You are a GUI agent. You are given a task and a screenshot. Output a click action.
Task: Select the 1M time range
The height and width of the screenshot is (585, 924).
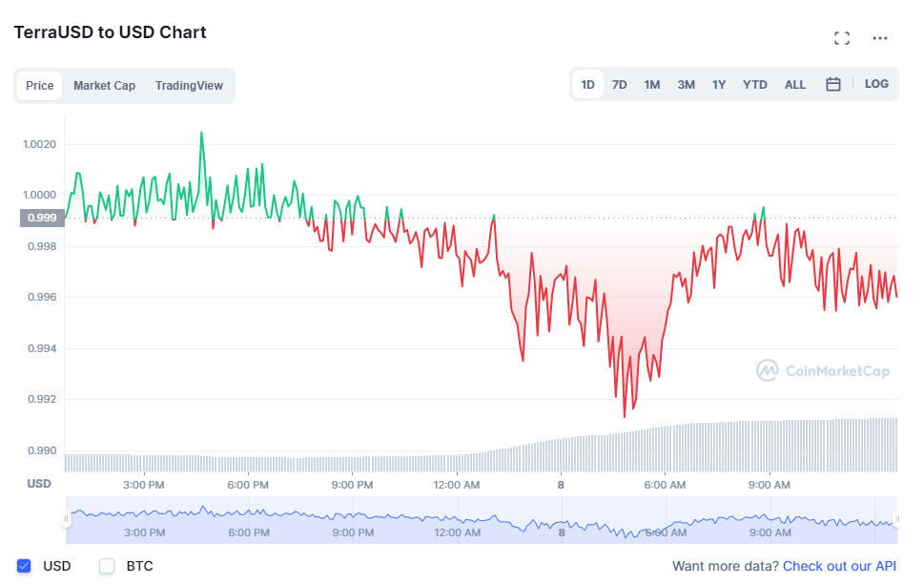click(651, 84)
